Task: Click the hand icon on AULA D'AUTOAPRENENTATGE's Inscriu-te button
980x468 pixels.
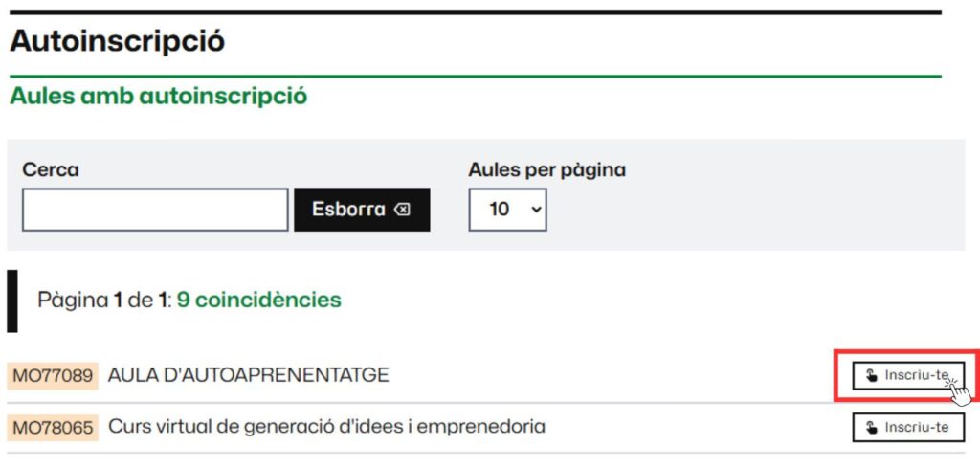Action: (x=871, y=375)
